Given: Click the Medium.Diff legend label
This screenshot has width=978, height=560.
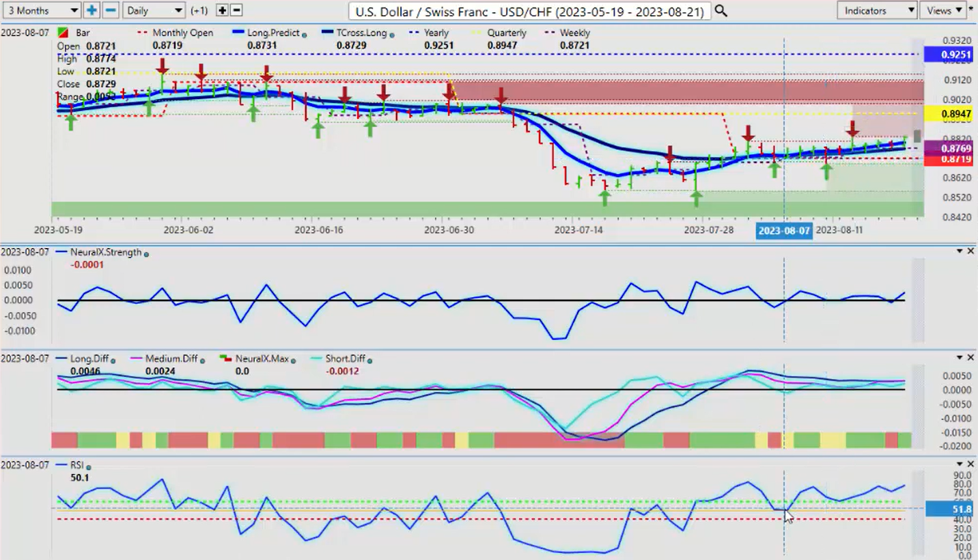Looking at the screenshot, I should click(171, 359).
